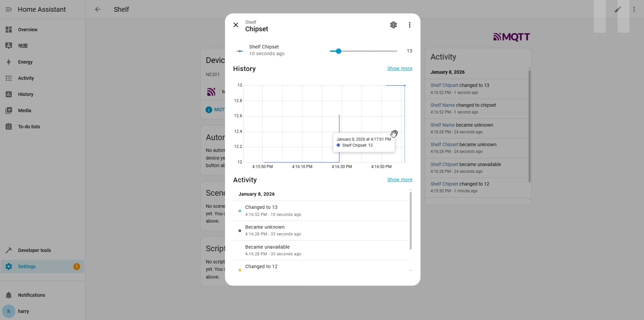Viewport: 644px width, 320px height.
Task: Close the Shelf Chipset dialog
Action: (x=236, y=25)
